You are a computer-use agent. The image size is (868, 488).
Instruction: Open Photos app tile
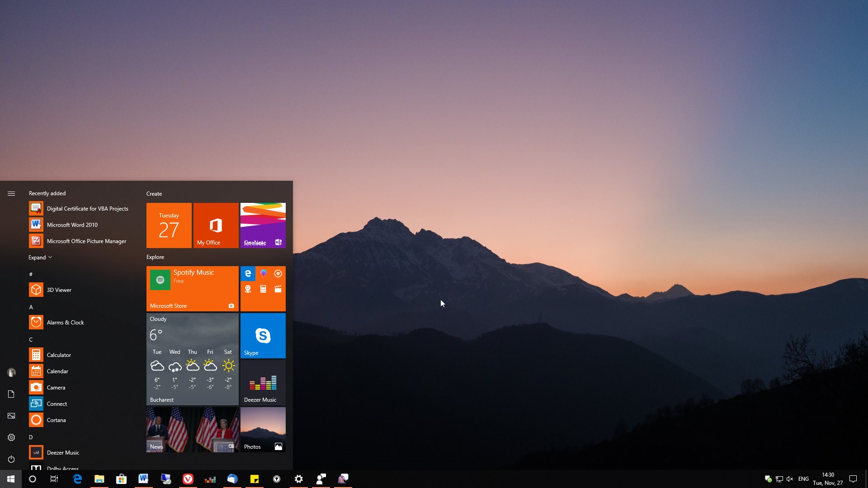tap(262, 429)
